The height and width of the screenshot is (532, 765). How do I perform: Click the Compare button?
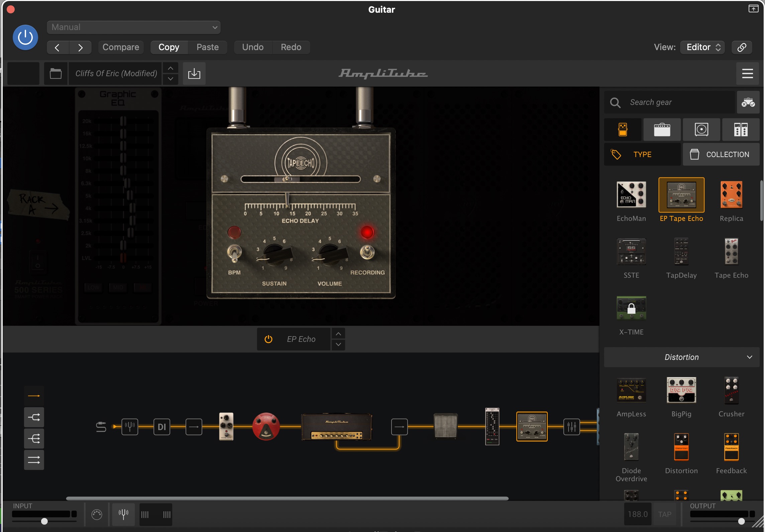coord(121,47)
